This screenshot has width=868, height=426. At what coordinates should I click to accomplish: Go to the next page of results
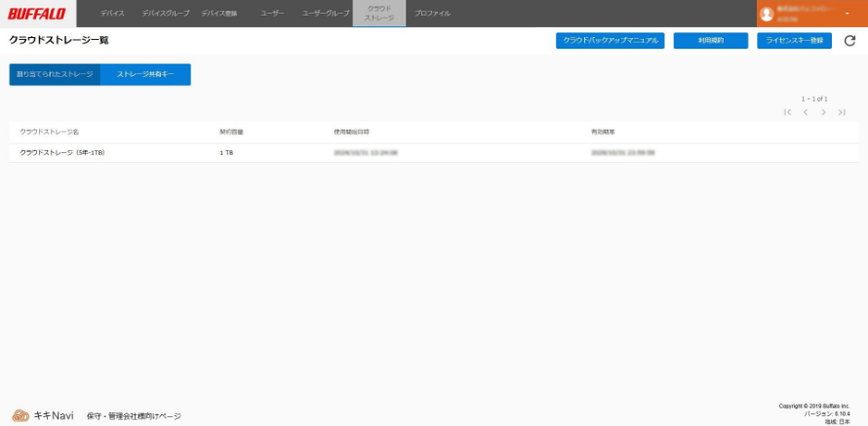pyautogui.click(x=824, y=113)
